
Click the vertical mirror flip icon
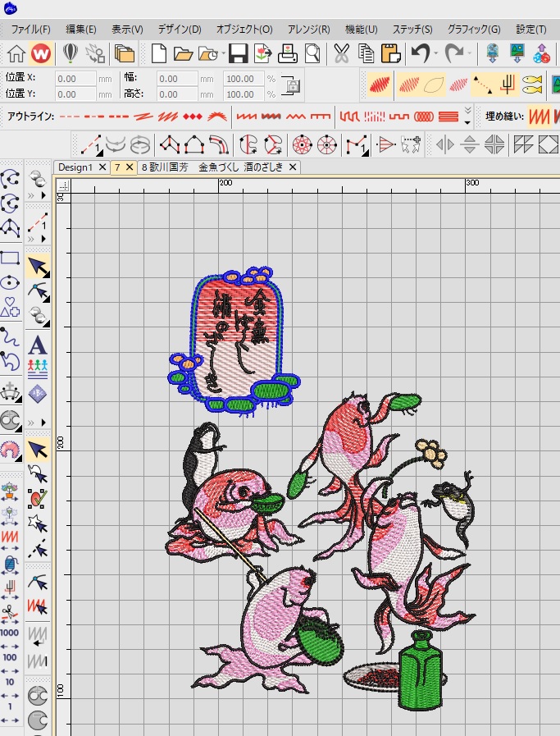[470, 144]
